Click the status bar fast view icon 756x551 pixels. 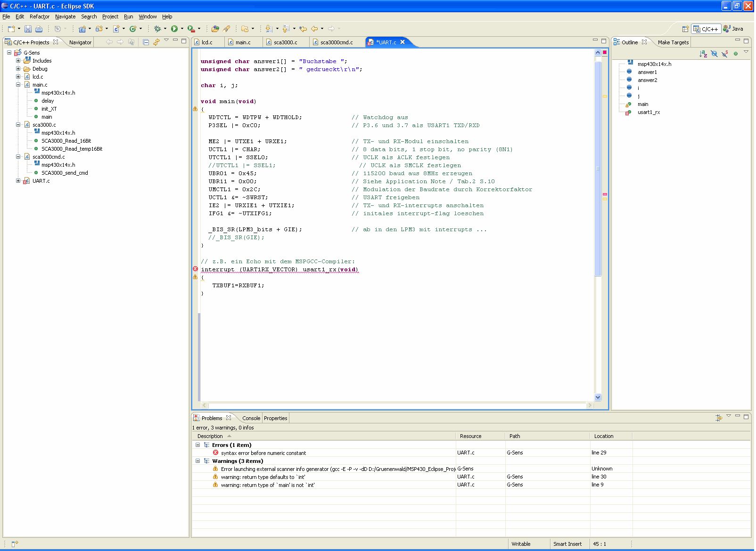(15, 543)
